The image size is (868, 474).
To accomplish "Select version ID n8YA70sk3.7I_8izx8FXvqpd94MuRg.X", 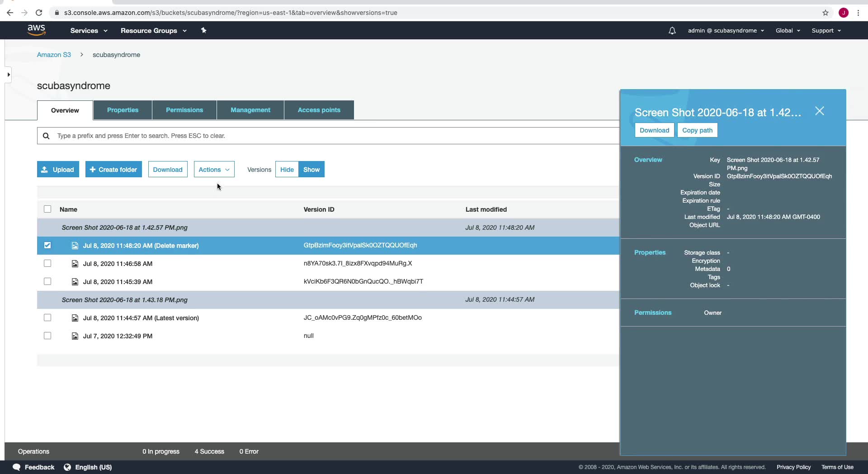I will 358,263.
